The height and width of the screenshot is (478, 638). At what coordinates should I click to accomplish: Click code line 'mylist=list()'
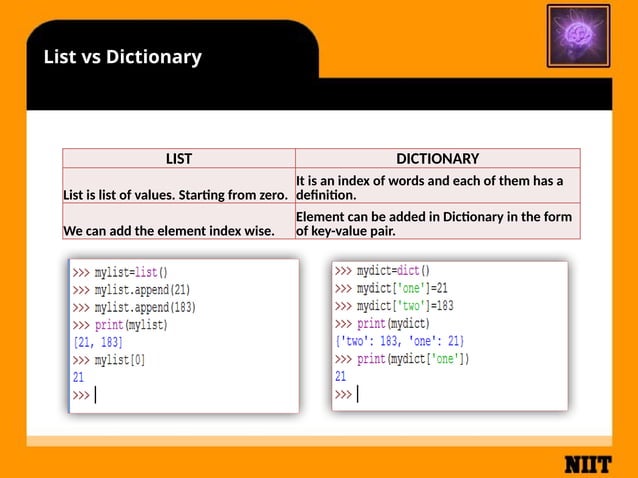pos(120,272)
